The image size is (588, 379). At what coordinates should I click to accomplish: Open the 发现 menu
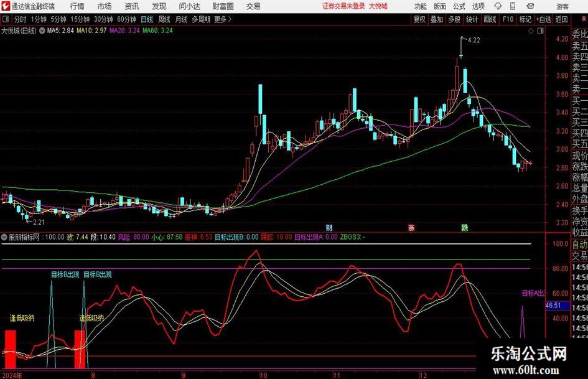tap(159, 6)
